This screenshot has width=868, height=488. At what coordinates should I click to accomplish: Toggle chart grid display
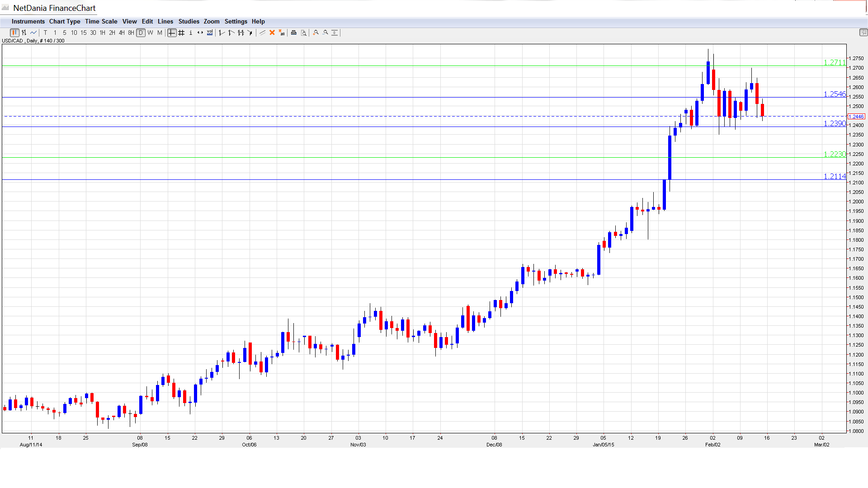pos(181,33)
